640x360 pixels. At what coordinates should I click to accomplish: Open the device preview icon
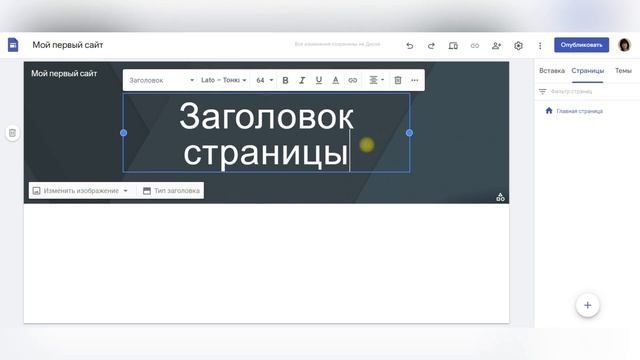[x=453, y=46]
